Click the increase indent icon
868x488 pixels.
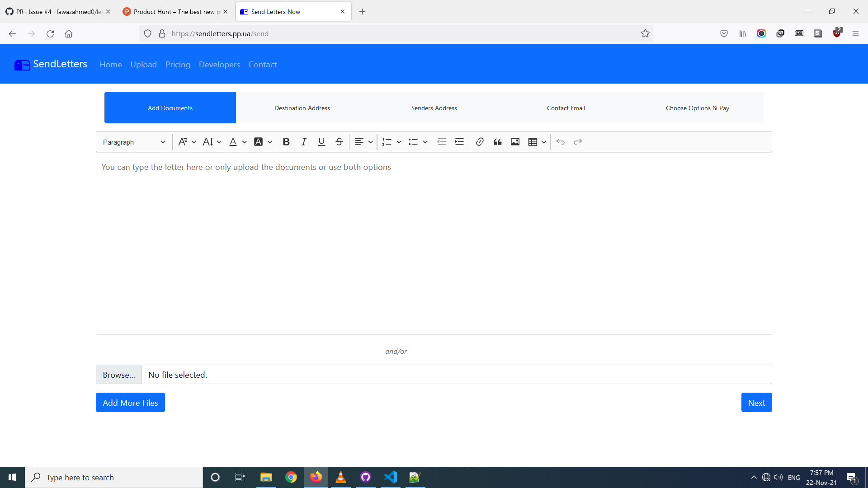(x=459, y=142)
